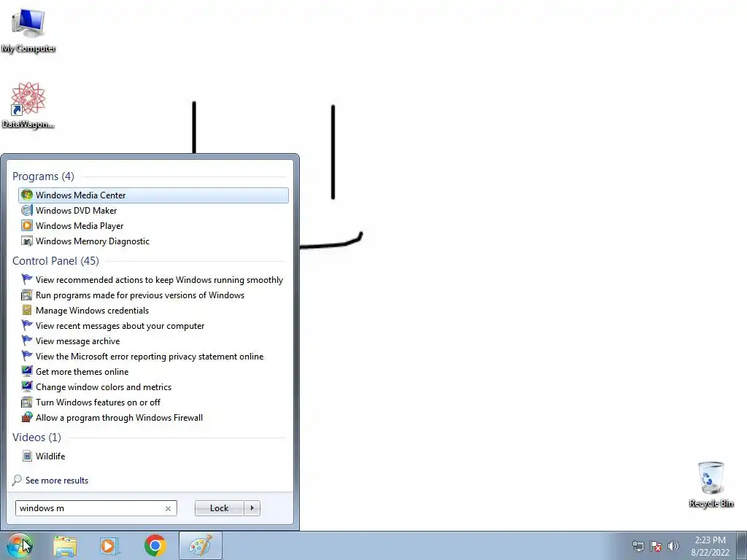
Task: Open the clock showing 2:23 PM
Action: (x=710, y=546)
